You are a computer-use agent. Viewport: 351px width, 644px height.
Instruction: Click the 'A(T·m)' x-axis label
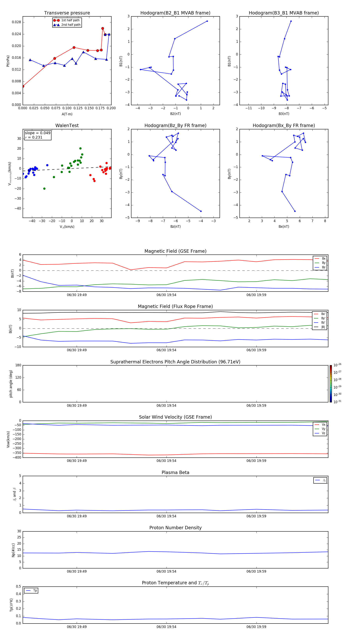pos(67,114)
